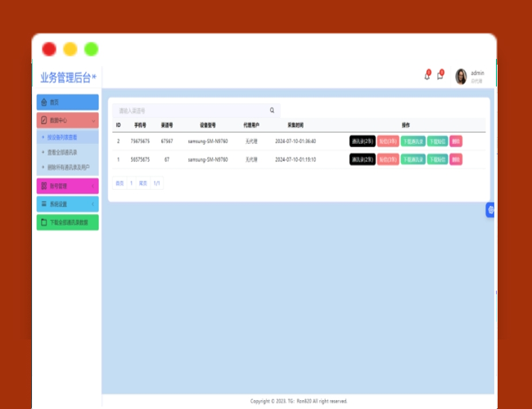Click the admin username text
The width and height of the screenshot is (532, 409).
(477, 73)
